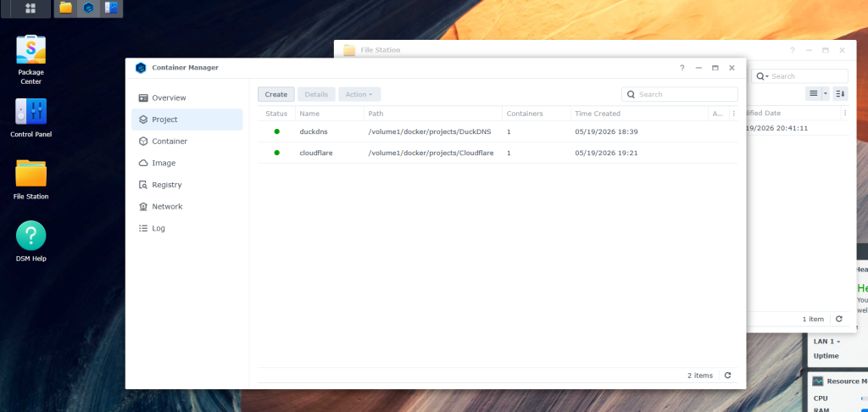Click cloudflare green status indicator
This screenshot has width=868, height=412.
[277, 153]
